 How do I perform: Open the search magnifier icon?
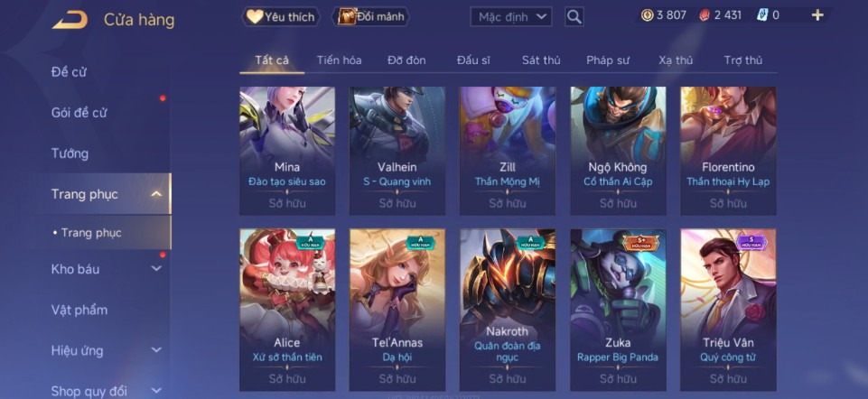coord(574,16)
